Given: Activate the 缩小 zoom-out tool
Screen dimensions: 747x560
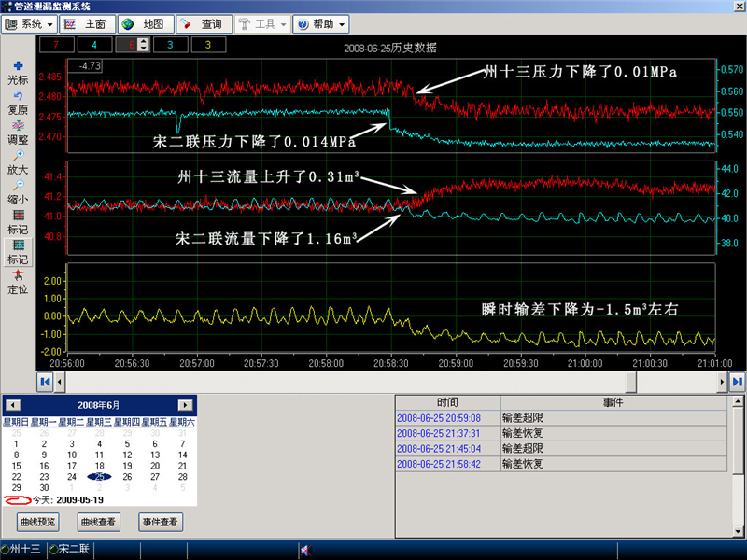Looking at the screenshot, I should [18, 192].
